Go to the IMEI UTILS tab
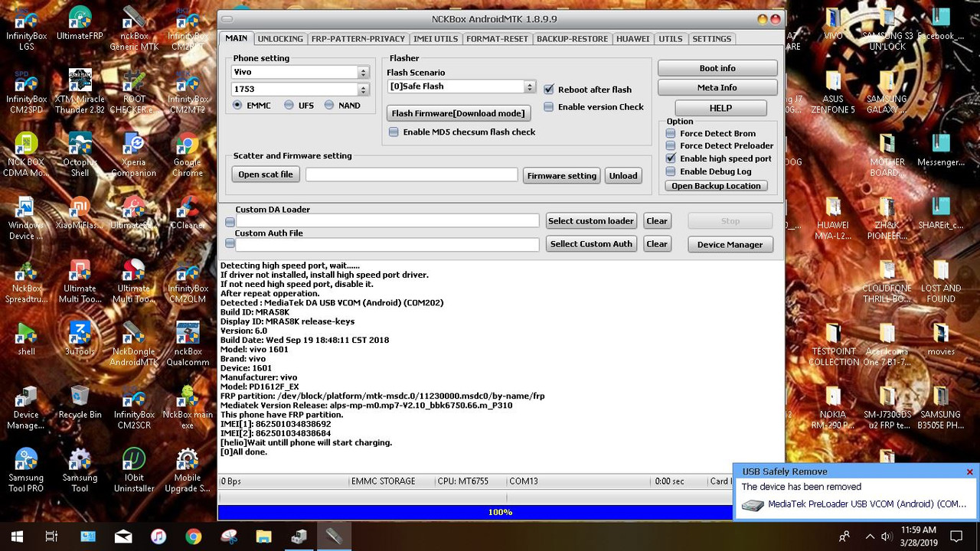Image resolution: width=980 pixels, height=551 pixels. point(436,39)
